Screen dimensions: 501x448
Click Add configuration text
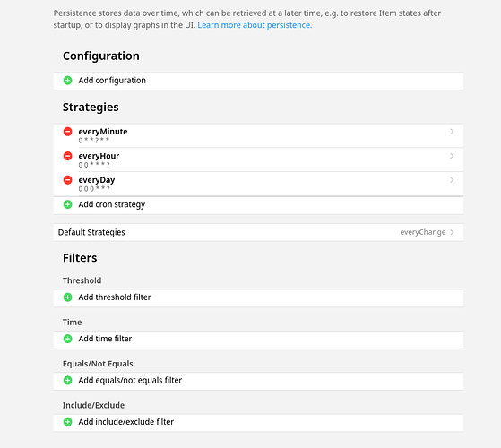pyautogui.click(x=112, y=81)
